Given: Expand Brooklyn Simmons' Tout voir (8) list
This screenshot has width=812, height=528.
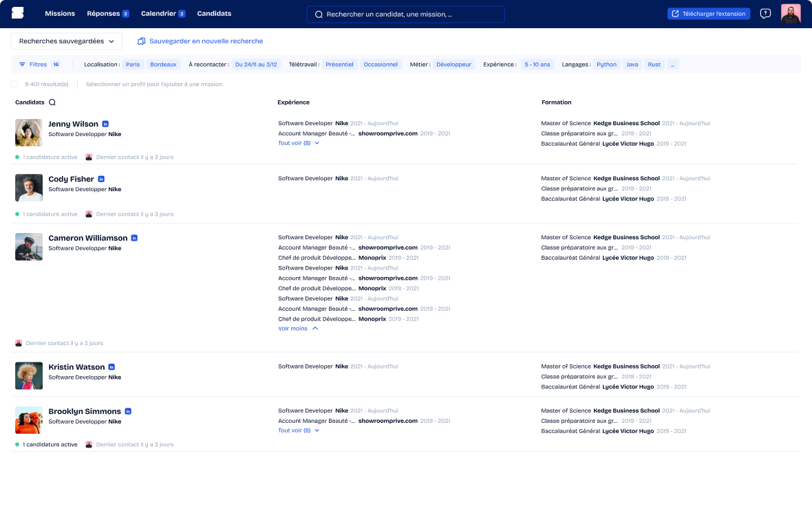Looking at the screenshot, I should click(298, 430).
